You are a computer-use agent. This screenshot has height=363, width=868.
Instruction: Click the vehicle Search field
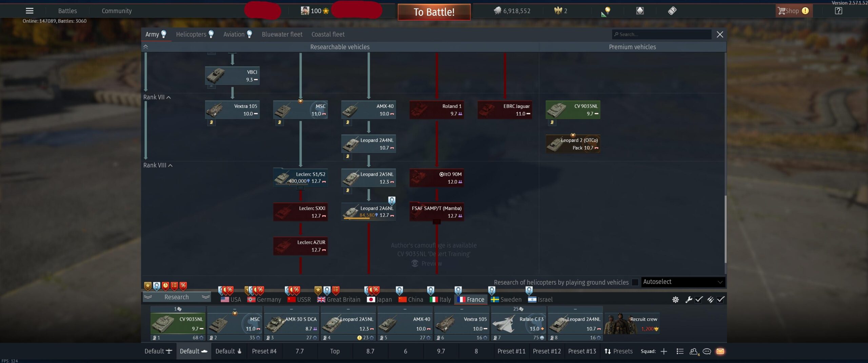coord(662,35)
